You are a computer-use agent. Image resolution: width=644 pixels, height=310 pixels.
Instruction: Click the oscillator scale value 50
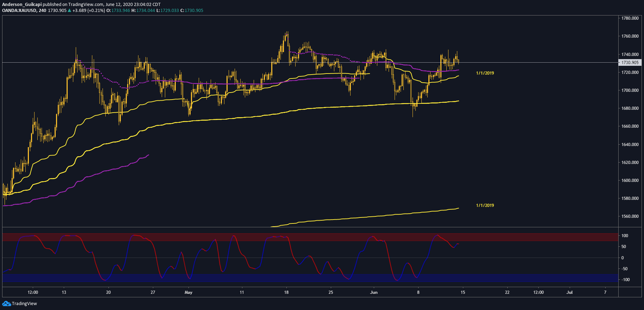(624, 247)
